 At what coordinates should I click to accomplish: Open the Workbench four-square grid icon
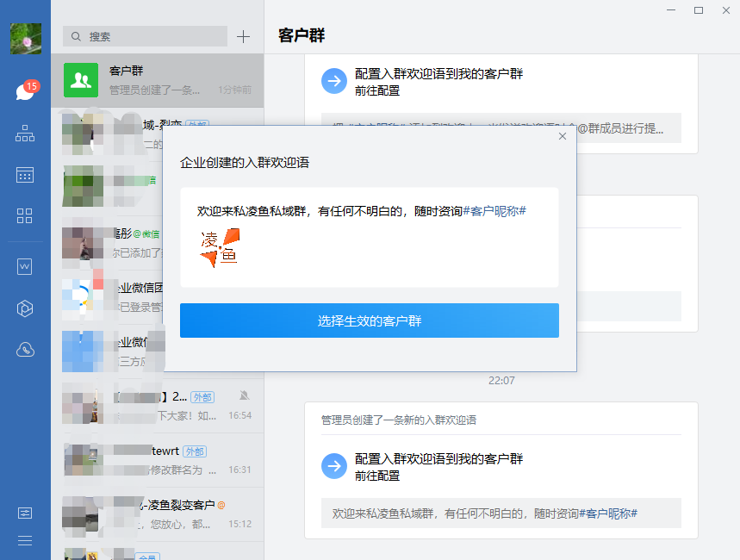25,215
